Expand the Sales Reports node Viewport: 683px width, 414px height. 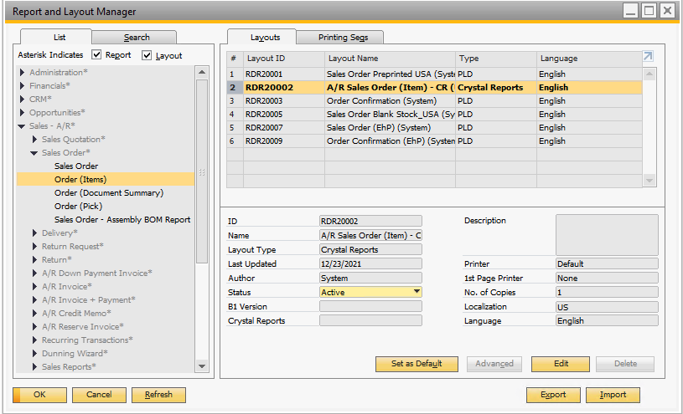coord(34,367)
